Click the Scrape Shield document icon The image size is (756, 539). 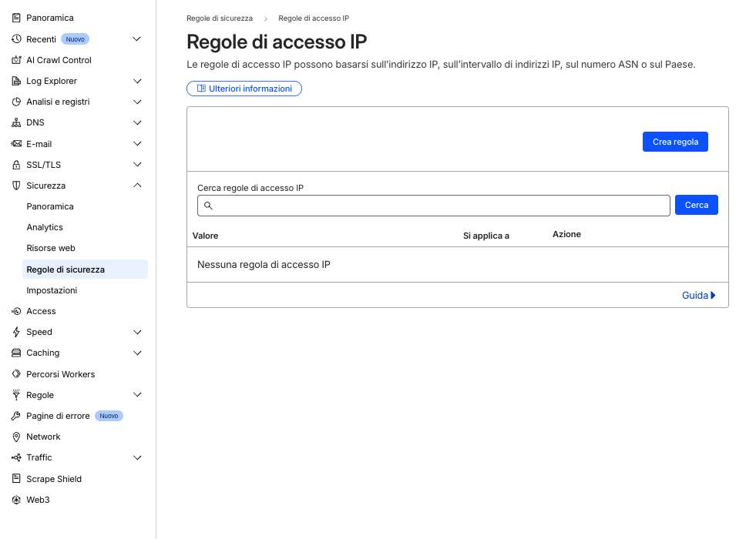point(16,479)
